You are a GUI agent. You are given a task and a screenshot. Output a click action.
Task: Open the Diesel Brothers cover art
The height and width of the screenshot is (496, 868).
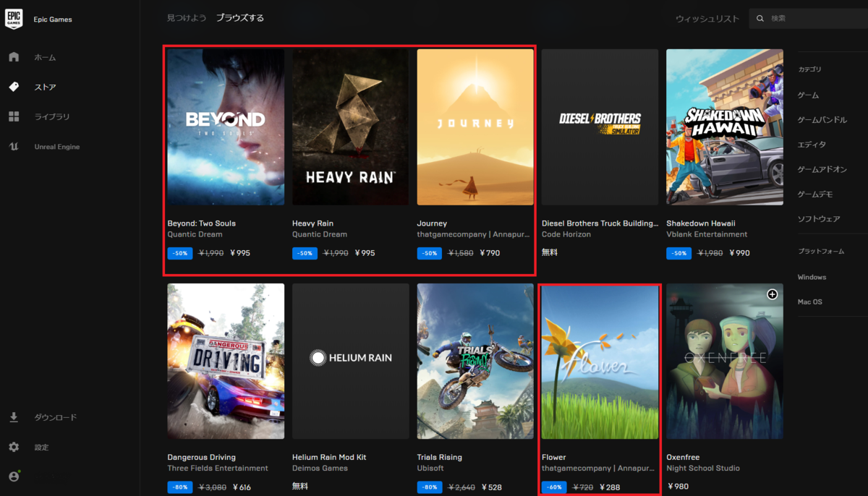(x=600, y=127)
